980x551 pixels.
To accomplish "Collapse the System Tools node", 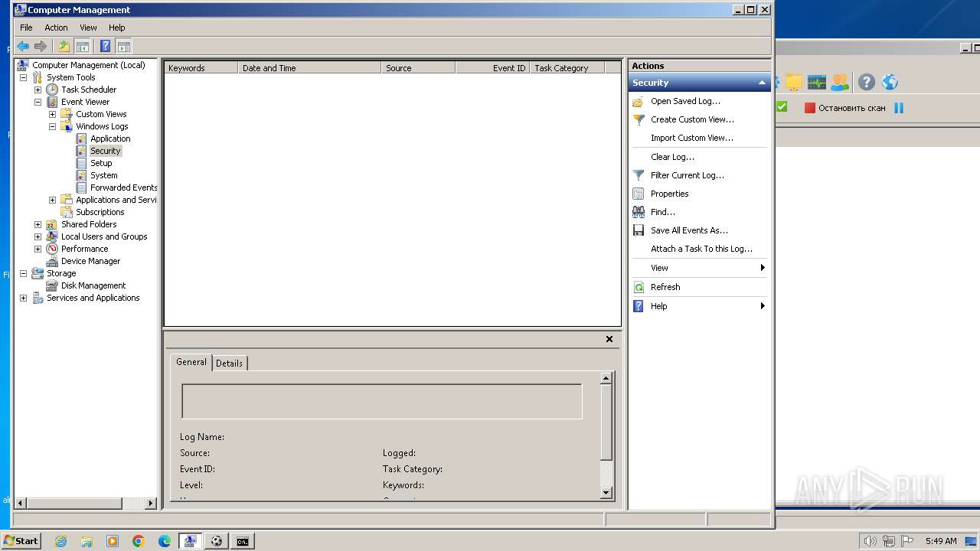I will [x=23, y=77].
